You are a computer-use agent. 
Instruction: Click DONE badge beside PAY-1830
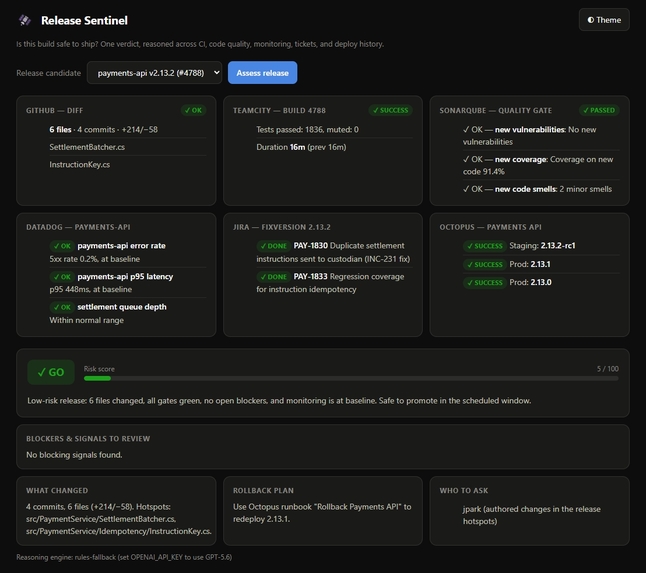(274, 246)
